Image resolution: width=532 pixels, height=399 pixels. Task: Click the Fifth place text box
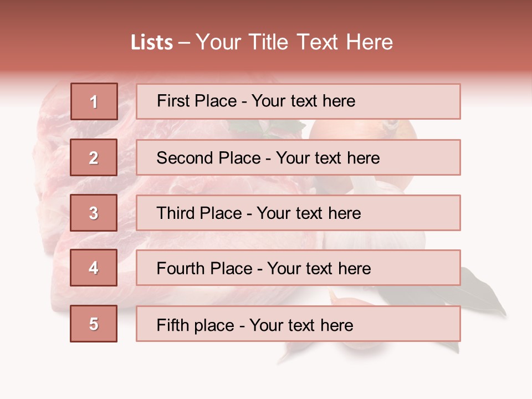(x=298, y=324)
